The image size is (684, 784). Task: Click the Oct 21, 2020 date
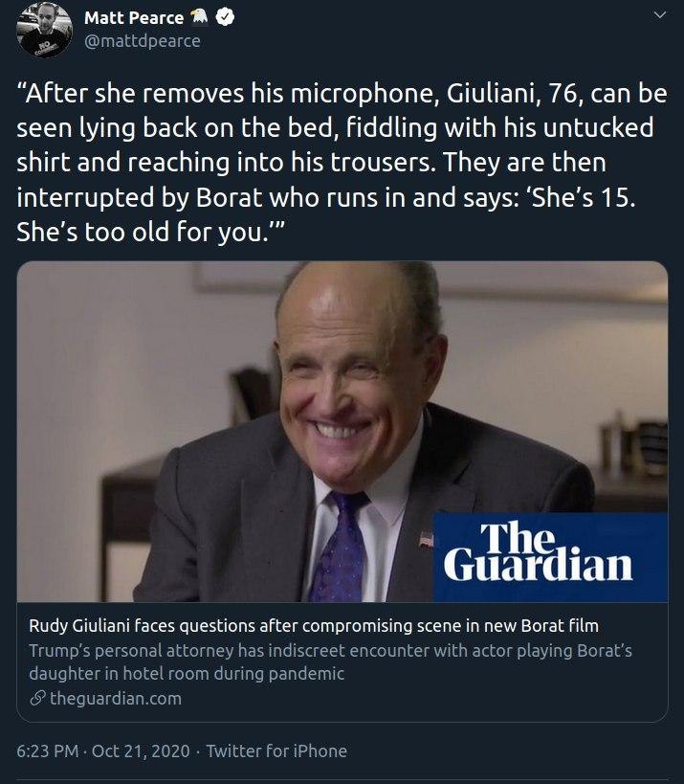click(141, 750)
